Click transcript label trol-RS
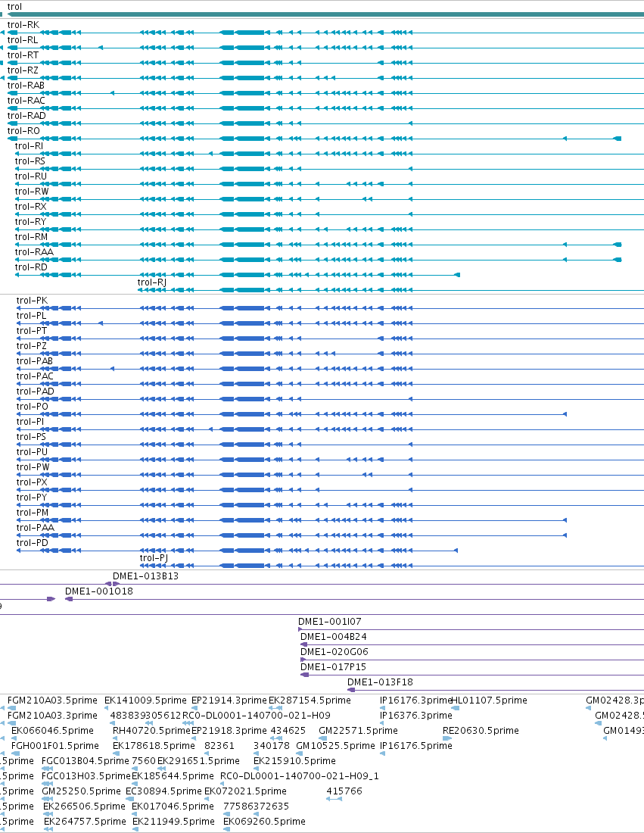644x833 pixels. (30, 161)
